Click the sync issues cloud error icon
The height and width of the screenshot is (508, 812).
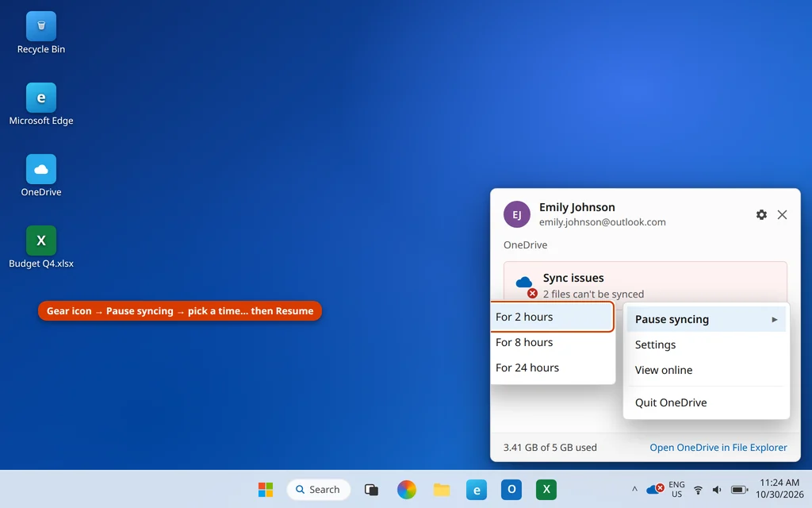point(525,286)
